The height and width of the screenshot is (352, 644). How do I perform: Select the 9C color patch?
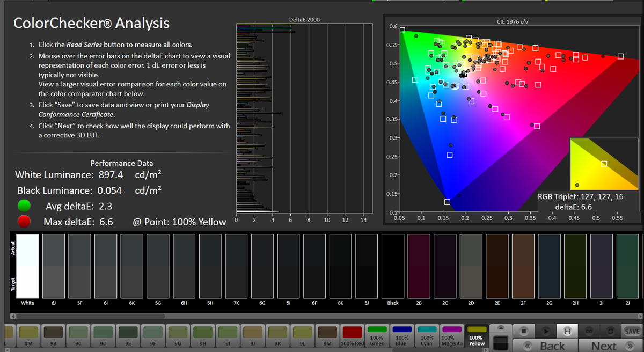coord(78,336)
